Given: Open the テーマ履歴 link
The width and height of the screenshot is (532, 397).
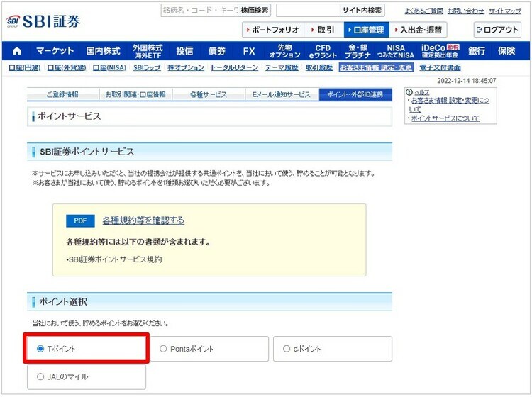Looking at the screenshot, I should [x=282, y=68].
